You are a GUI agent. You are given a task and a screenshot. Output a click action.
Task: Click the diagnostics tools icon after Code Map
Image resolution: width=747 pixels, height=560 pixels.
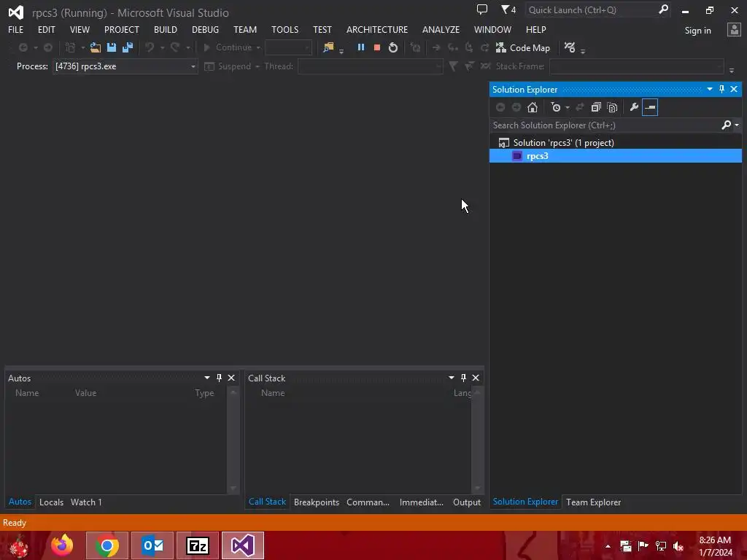[570, 47]
